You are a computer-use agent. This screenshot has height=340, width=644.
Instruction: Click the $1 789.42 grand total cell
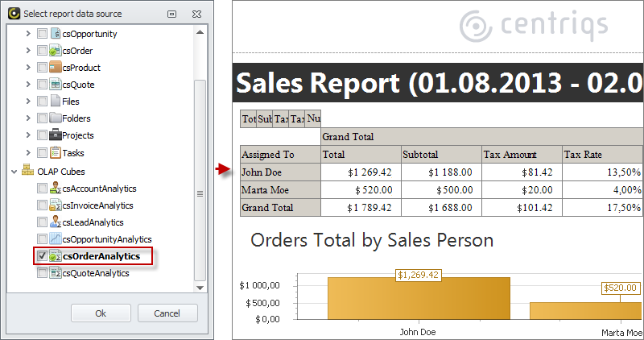point(361,208)
